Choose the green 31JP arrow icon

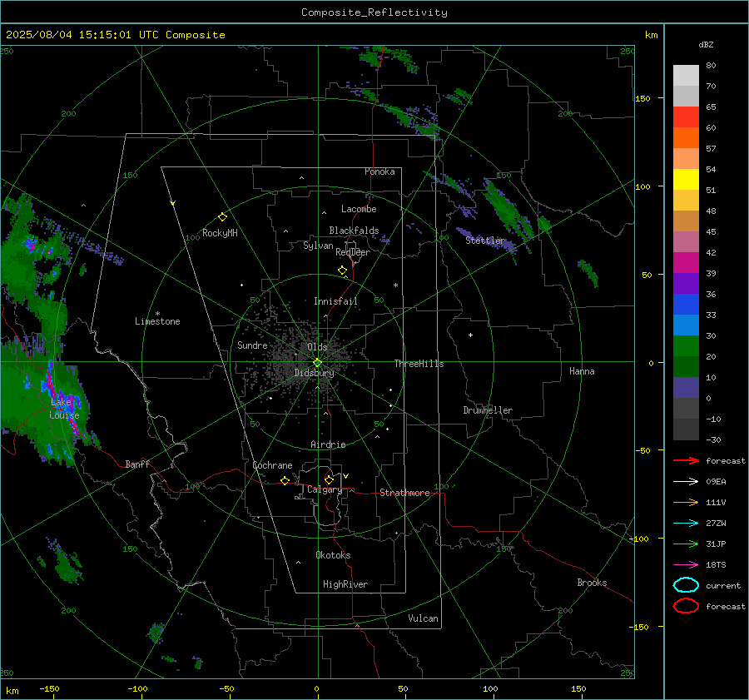click(686, 544)
